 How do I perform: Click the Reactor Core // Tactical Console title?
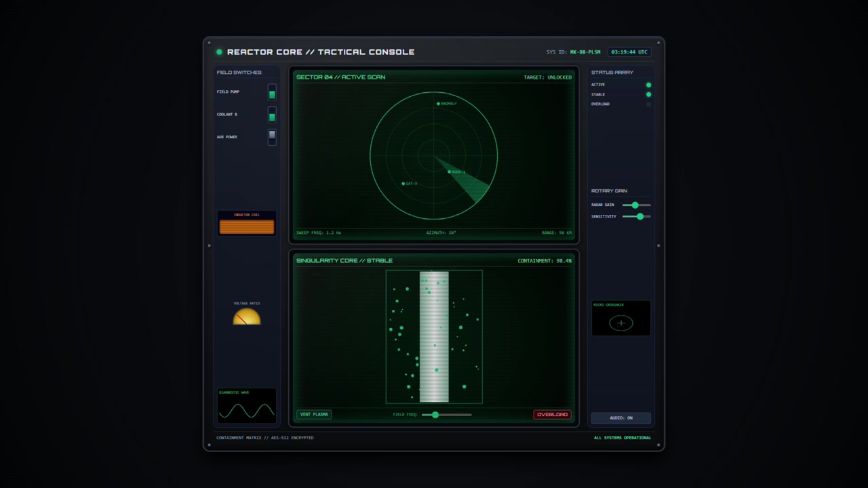(x=321, y=52)
